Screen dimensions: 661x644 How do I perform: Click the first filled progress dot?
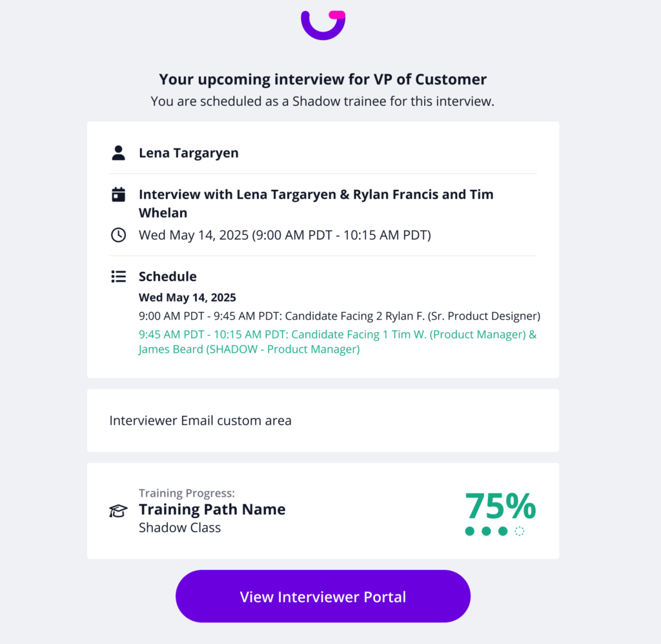coord(470,531)
